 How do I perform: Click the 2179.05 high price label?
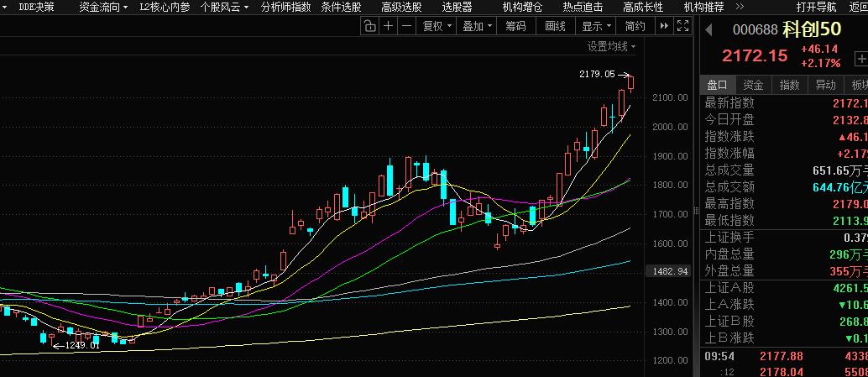597,74
